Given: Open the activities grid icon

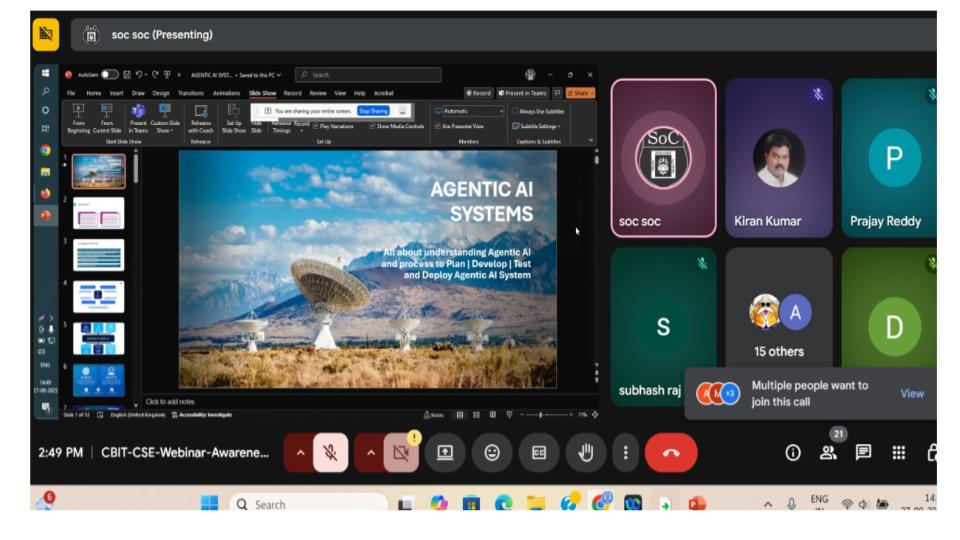Looking at the screenshot, I should coord(898,453).
